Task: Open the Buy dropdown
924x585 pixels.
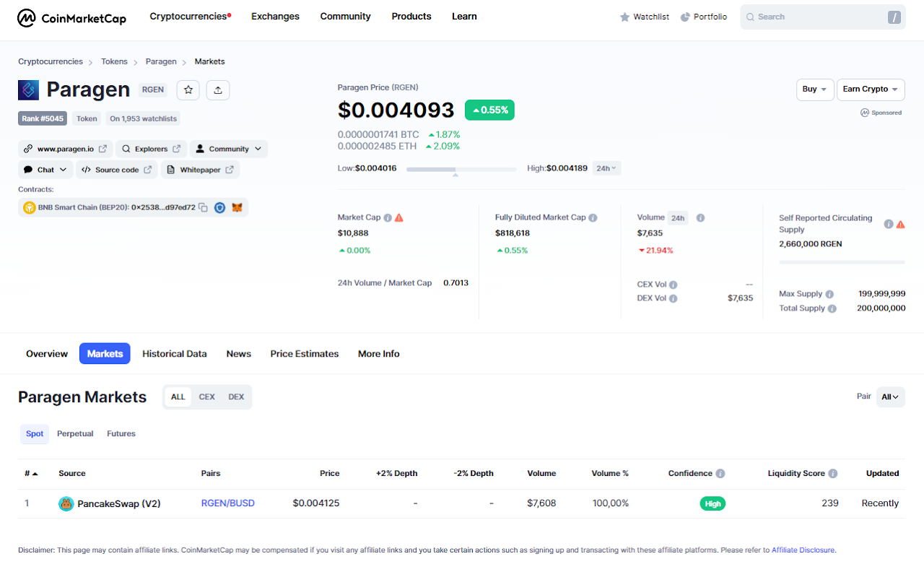Action: (815, 89)
